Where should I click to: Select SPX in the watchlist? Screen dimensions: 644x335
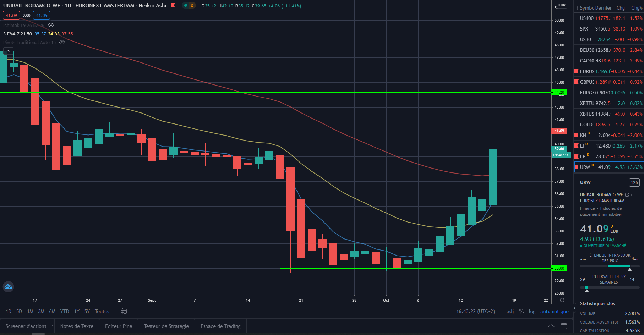click(609, 29)
